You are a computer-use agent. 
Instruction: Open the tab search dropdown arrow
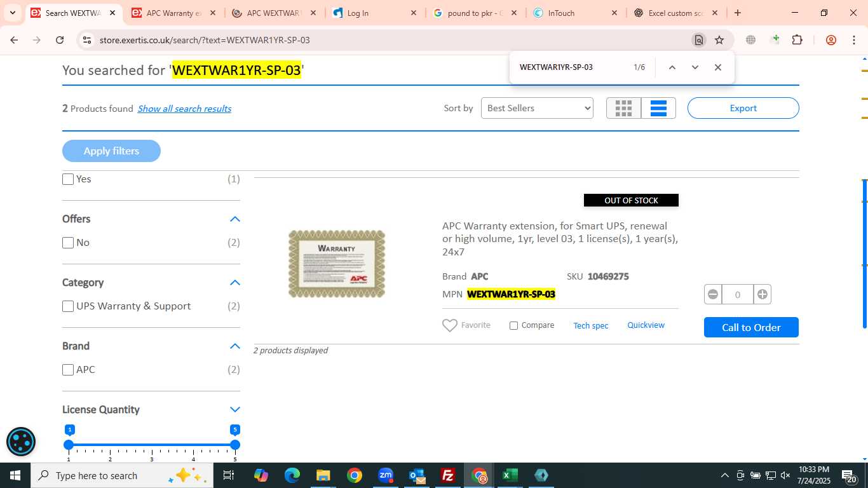click(x=12, y=13)
